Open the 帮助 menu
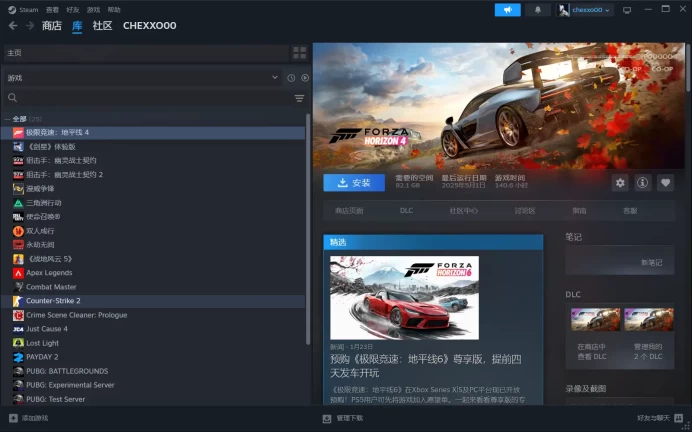Viewport: 692px width, 432px height. click(114, 10)
